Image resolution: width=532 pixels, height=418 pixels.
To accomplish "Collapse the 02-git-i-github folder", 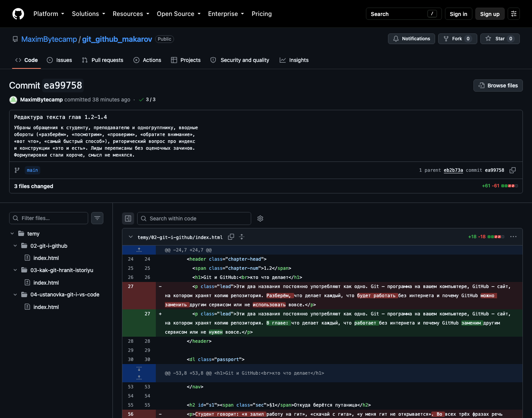I will point(15,246).
